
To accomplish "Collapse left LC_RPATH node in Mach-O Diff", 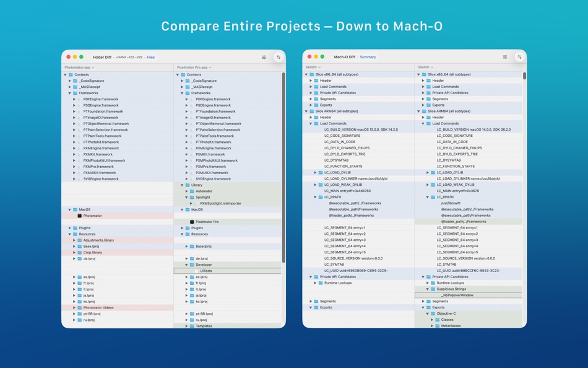I will pos(315,197).
